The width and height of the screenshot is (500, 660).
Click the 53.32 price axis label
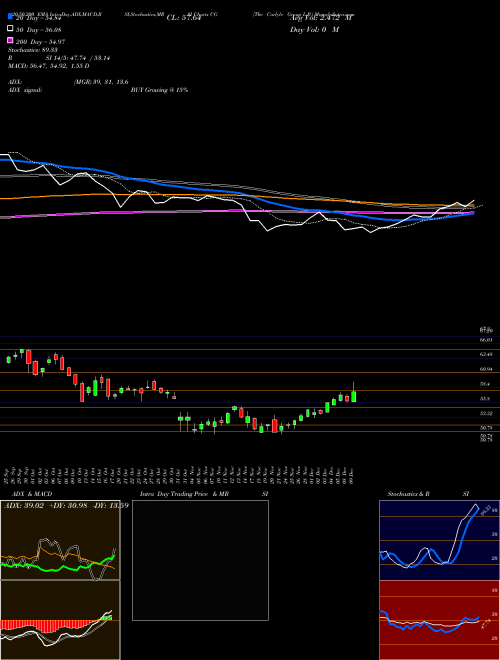pos(486,413)
